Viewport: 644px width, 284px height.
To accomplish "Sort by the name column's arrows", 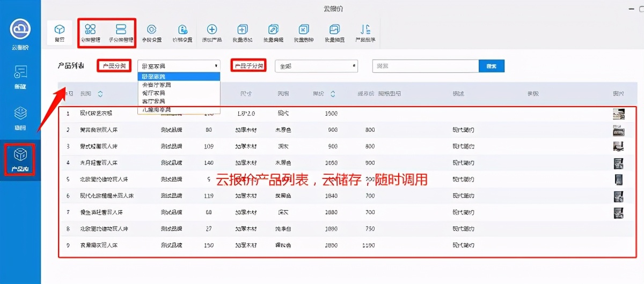I will click(100, 94).
